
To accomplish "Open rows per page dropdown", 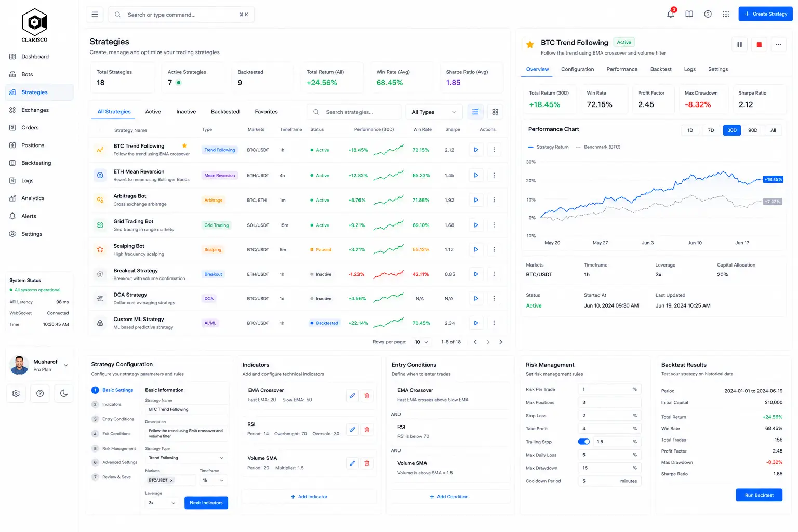I will 421,342.
